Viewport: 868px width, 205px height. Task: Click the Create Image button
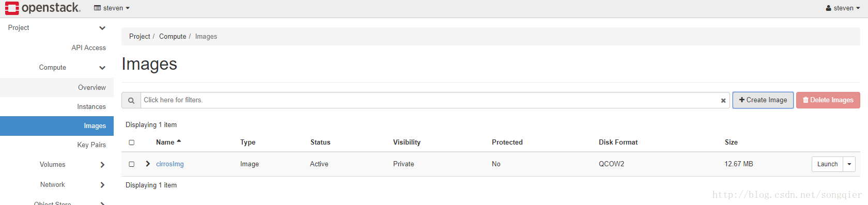click(x=763, y=100)
